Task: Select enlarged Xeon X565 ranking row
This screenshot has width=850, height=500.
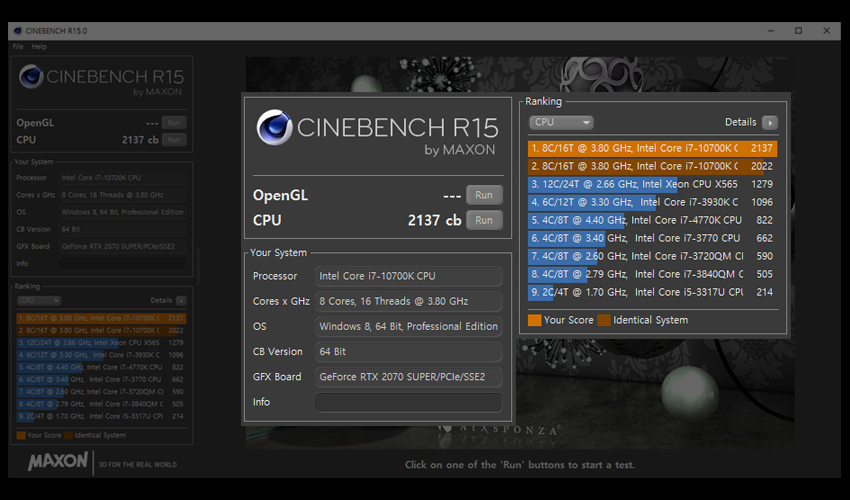Action: point(653,184)
